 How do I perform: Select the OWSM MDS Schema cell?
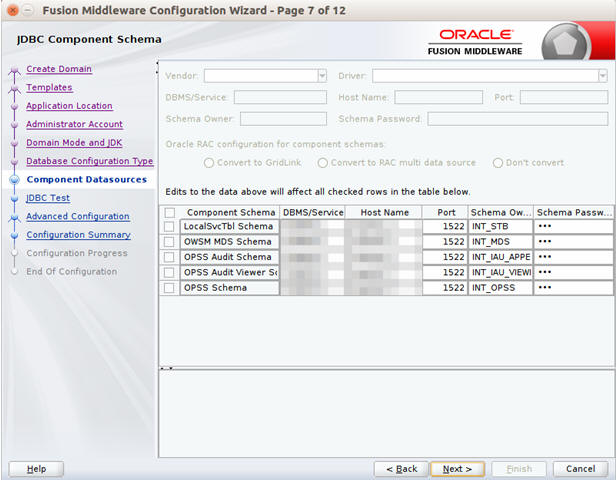[x=230, y=242]
